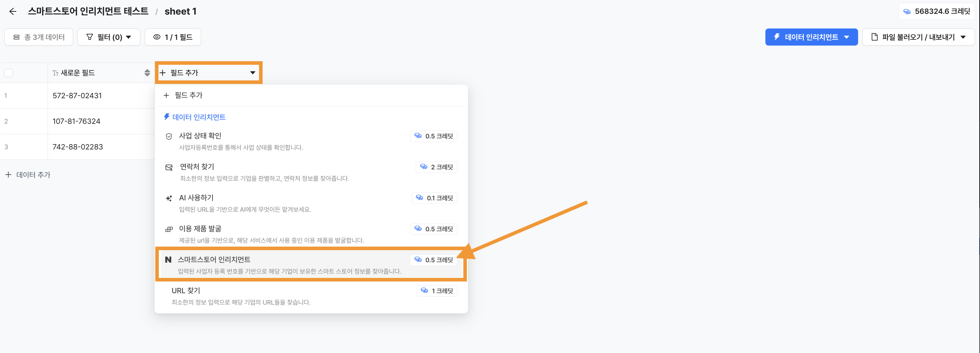Click the credit coins icon beside 568324.6 크레딧
The width and height of the screenshot is (980, 353).
[907, 11]
